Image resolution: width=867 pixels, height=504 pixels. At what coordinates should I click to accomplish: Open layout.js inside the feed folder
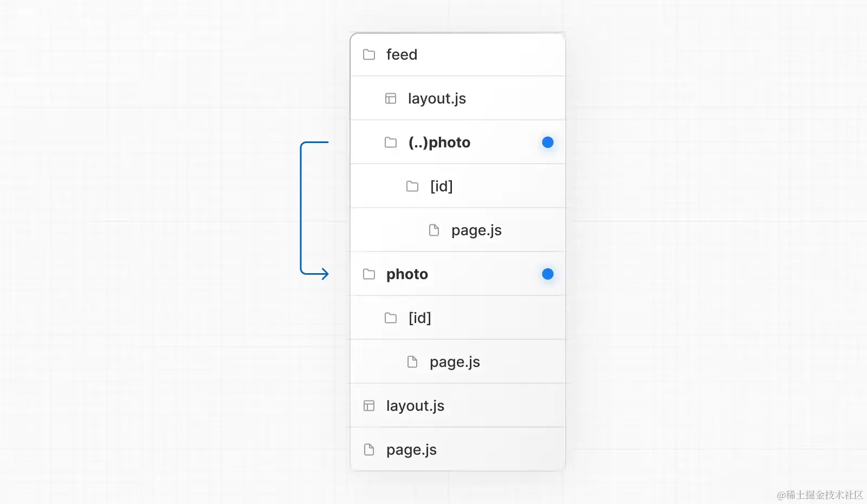[x=458, y=99]
